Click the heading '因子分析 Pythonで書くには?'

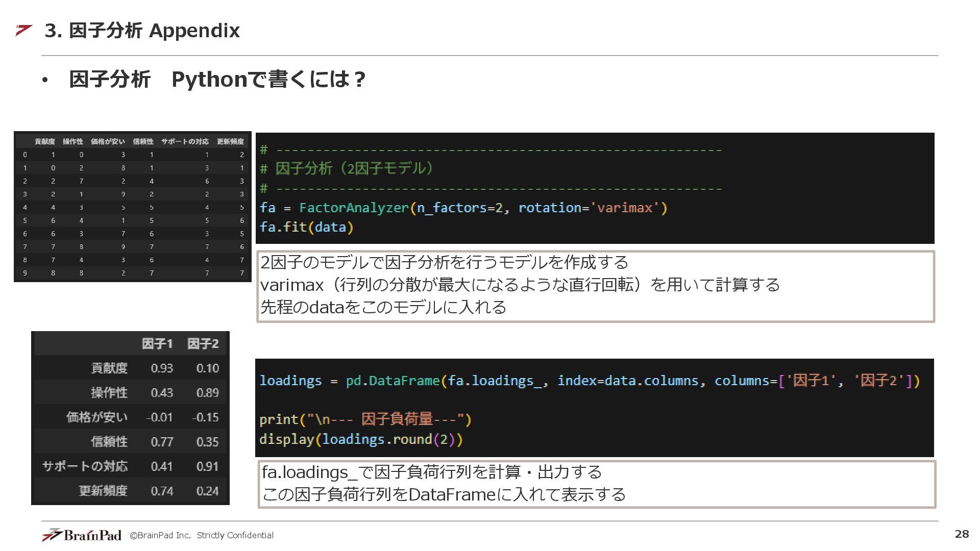217,79
